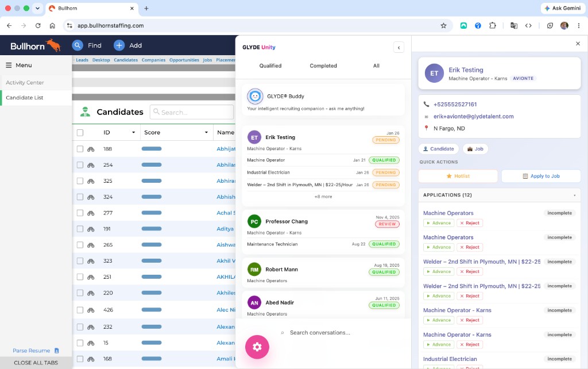Check the box for candidate 254
This screenshot has width=588, height=369.
[x=80, y=165]
